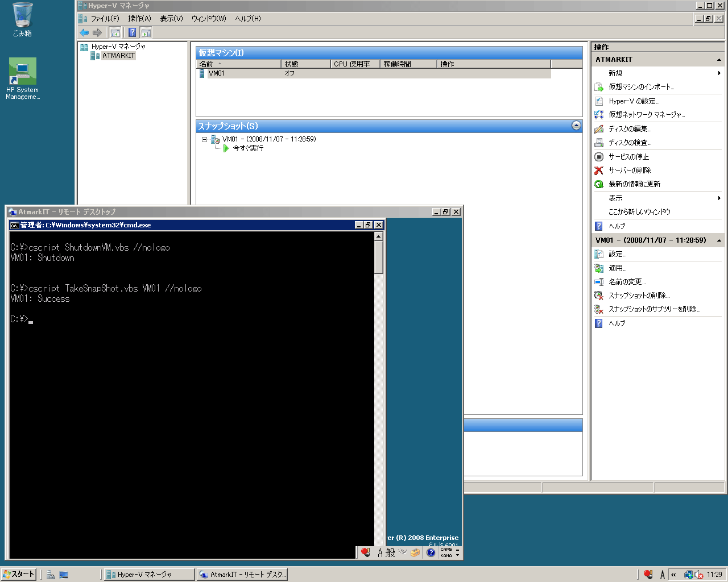Image resolution: width=728 pixels, height=582 pixels.
Task: Toggle the console tree pane toolbar icon
Action: click(115, 32)
